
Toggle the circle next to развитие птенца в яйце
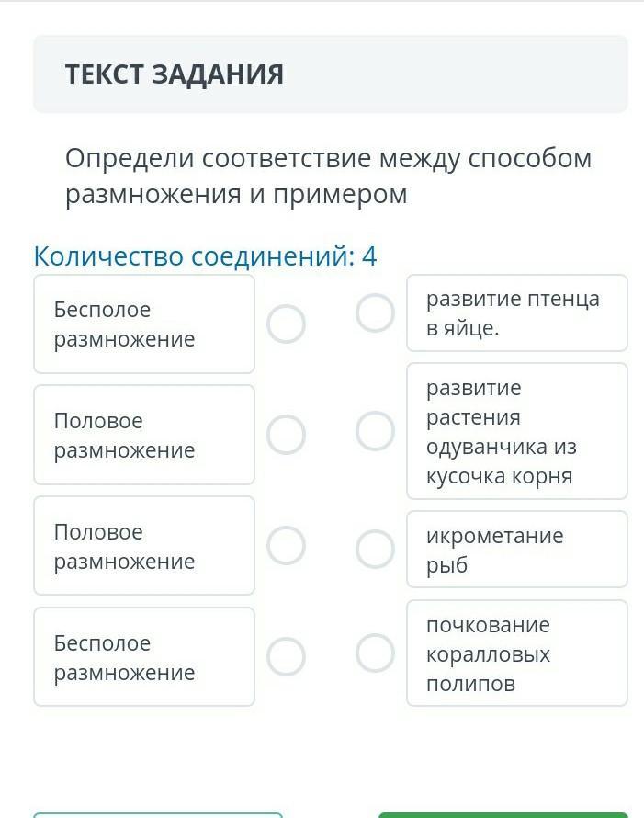tap(375, 313)
